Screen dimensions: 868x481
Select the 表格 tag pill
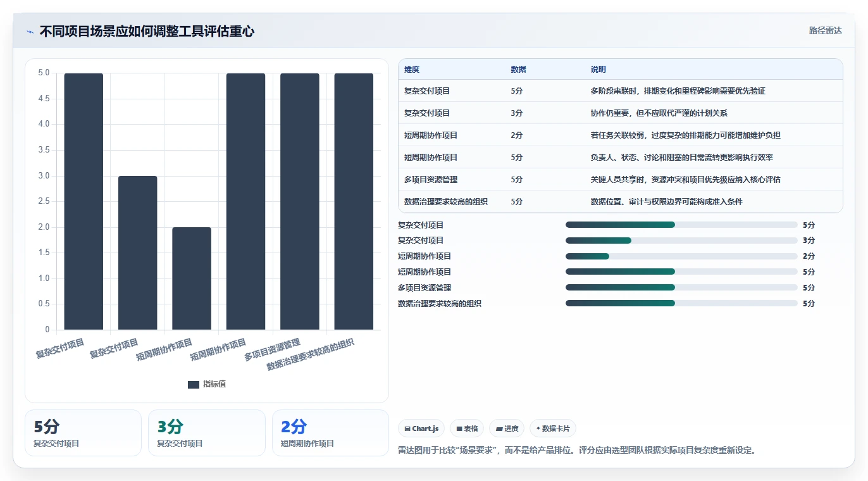tap(467, 428)
